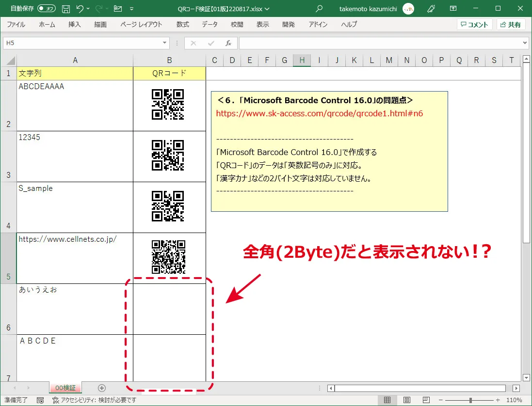The image size is (532, 406).
Task: Switch to the 校閲 ribbon tab
Action: point(237,24)
